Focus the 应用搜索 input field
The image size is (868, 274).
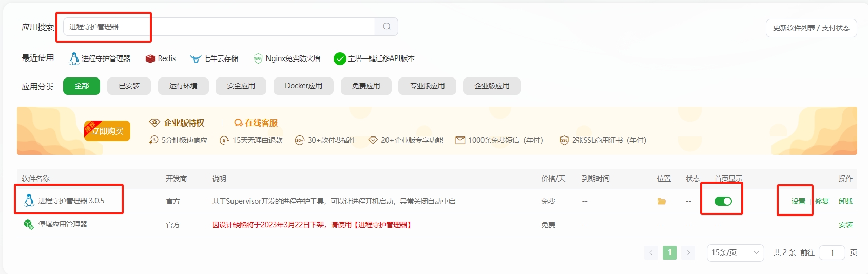(x=221, y=27)
